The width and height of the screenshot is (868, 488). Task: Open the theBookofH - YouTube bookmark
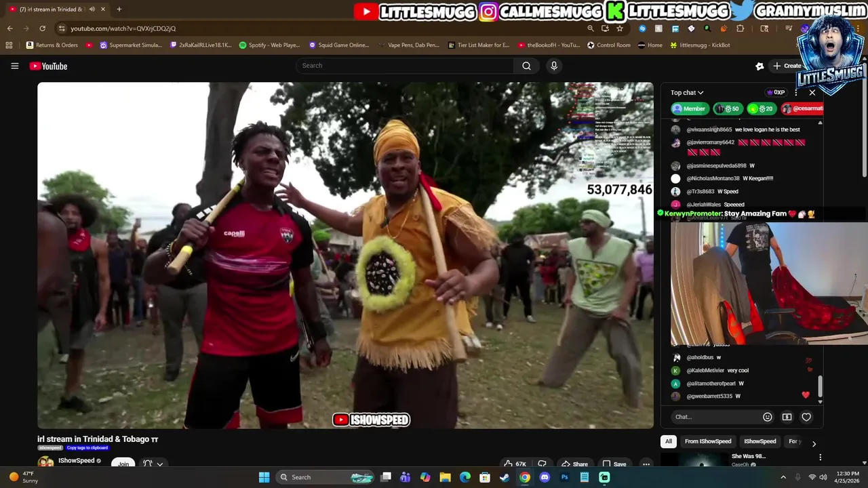click(x=549, y=45)
